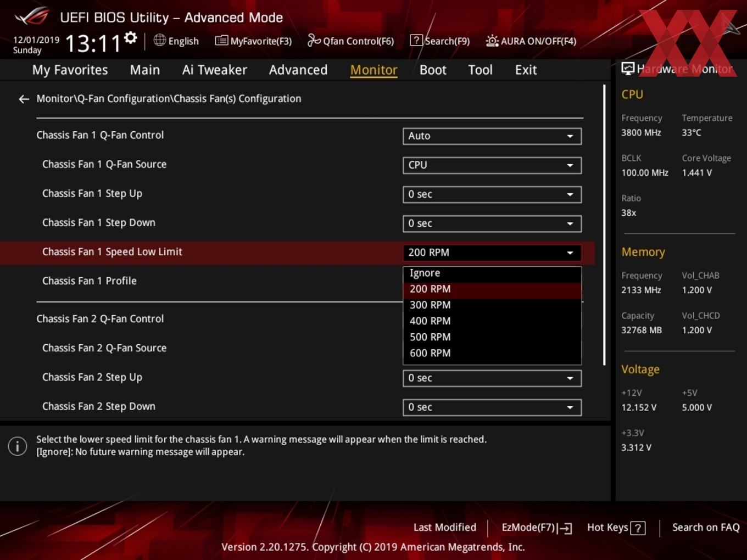Choose 300 RPM option
Image resolution: width=747 pixels, height=560 pixels.
(492, 305)
